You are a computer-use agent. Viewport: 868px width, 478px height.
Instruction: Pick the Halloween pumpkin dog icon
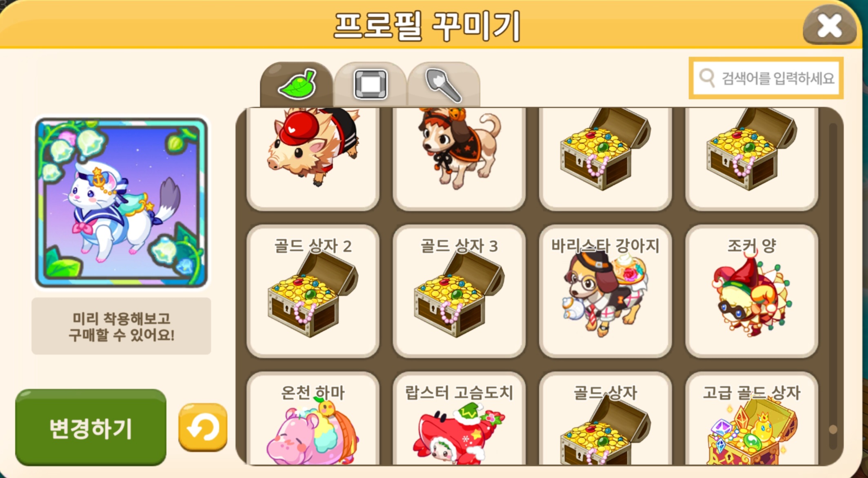[x=459, y=159]
